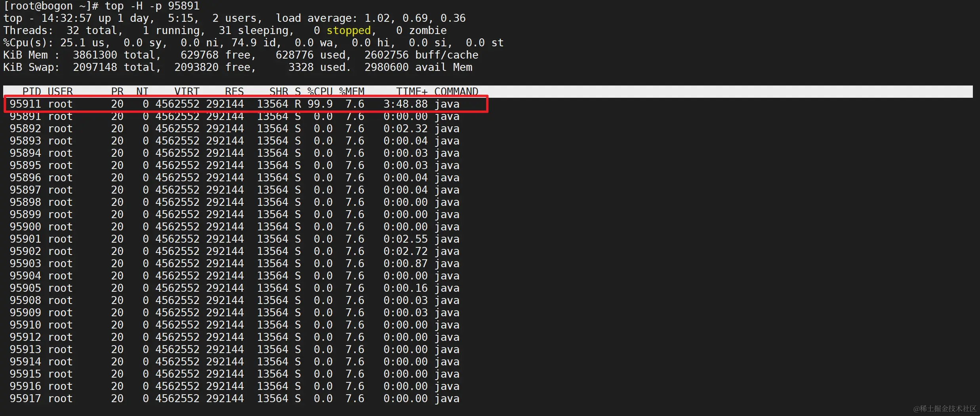Click the time value 0:00.16
The width and height of the screenshot is (980, 416).
pyautogui.click(x=406, y=288)
